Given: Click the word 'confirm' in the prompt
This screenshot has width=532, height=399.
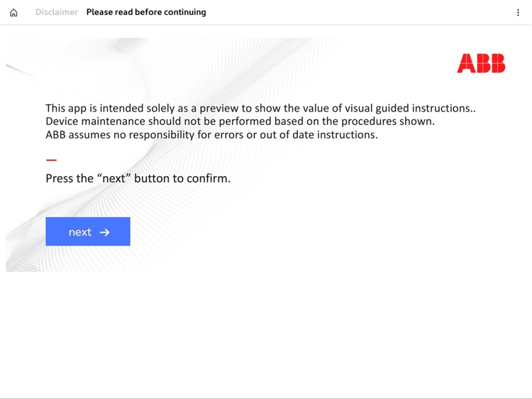Looking at the screenshot, I should [208, 178].
